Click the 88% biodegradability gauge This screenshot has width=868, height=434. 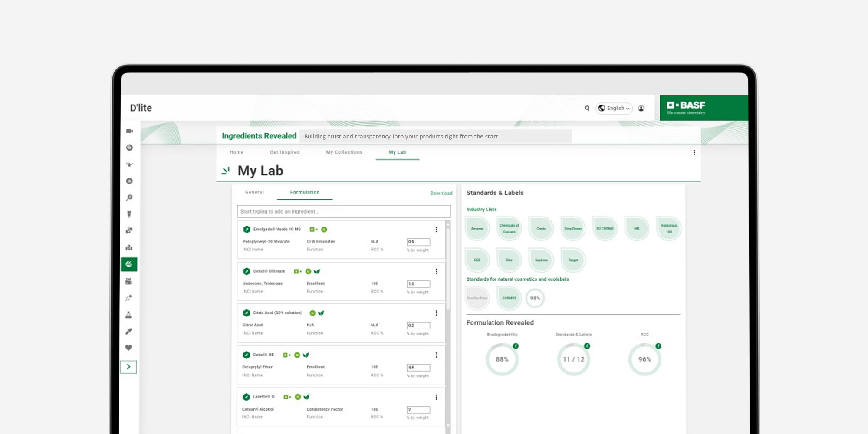pos(502,359)
